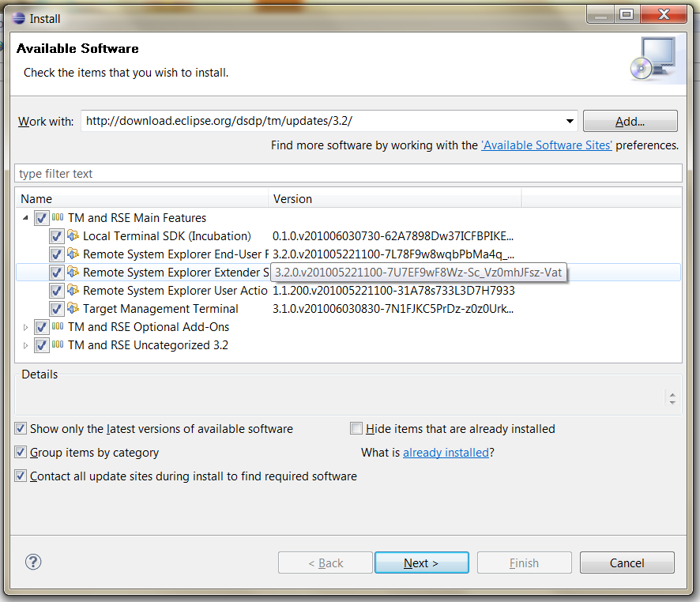Image resolution: width=700 pixels, height=602 pixels.
Task: Click the feature icon beside Target Management Terminal
Action: [73, 308]
